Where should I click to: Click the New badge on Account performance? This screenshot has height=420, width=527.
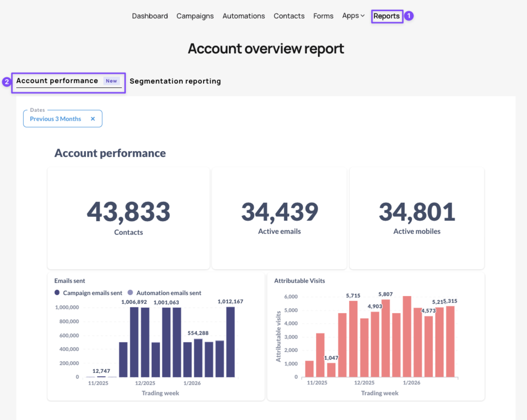[x=111, y=81]
